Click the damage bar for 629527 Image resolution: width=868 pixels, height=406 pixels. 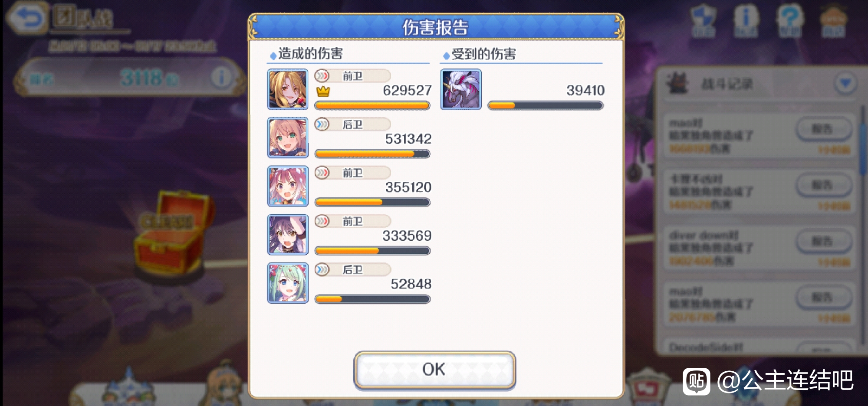point(372,105)
